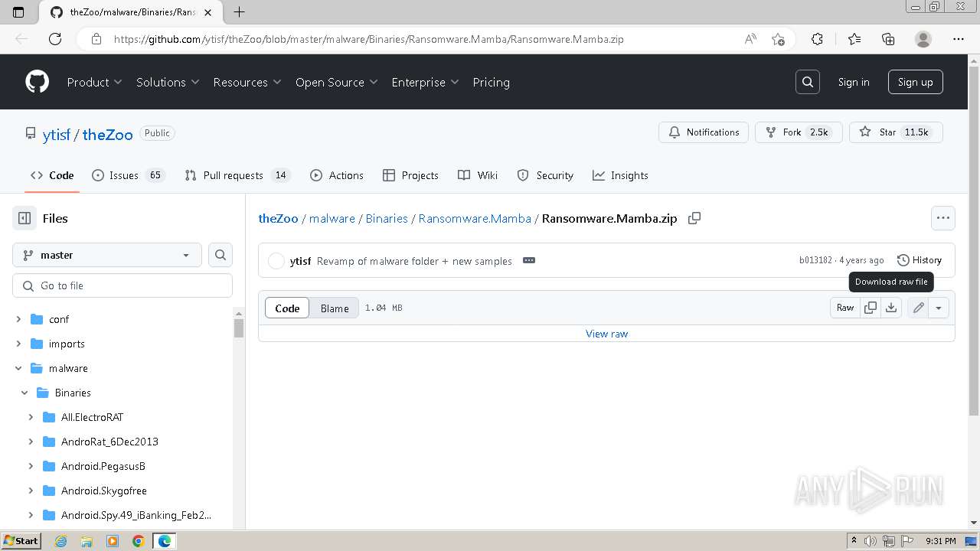Expand the AndroRat_6Dec2013 folder
This screenshot has height=551, width=980.
pyautogui.click(x=31, y=442)
